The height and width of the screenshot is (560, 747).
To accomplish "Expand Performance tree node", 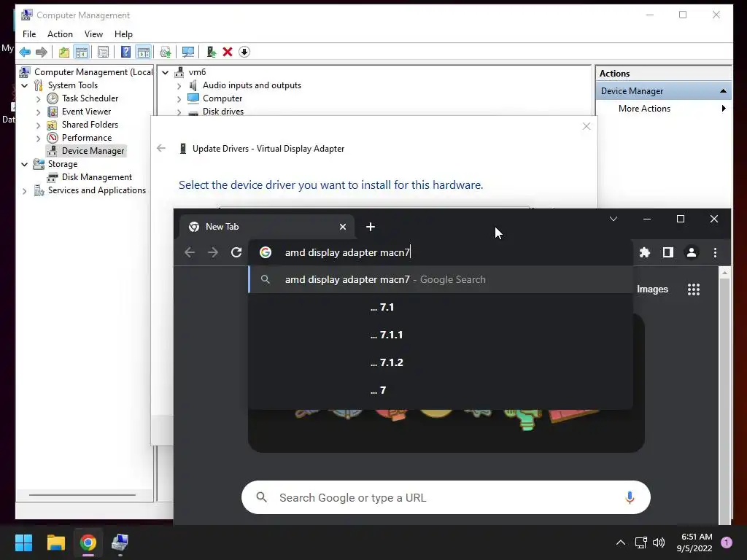I will point(38,139).
